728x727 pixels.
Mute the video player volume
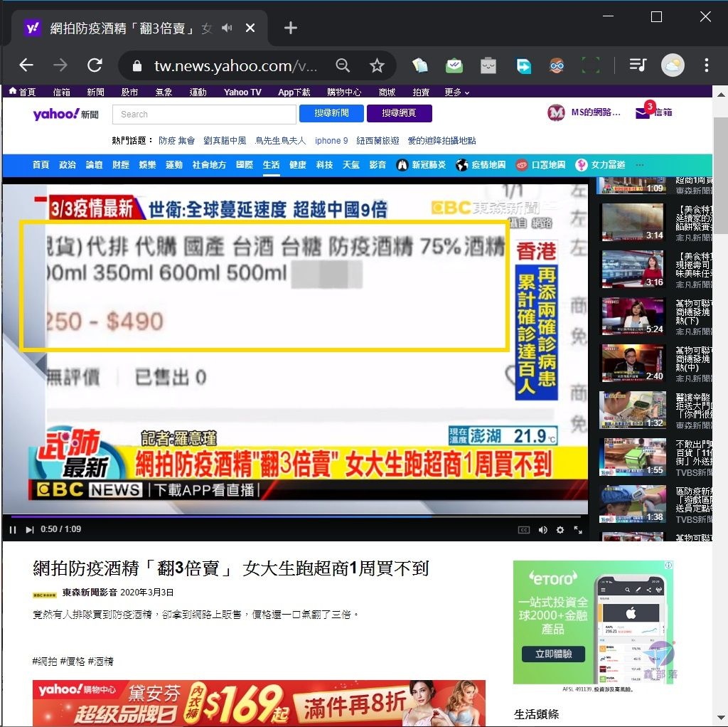pyautogui.click(x=542, y=530)
